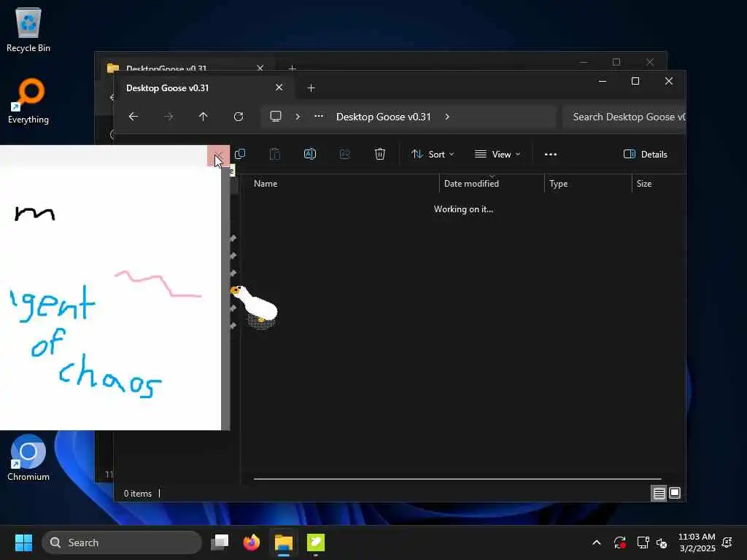Open Task View on taskbar

pyautogui.click(x=220, y=542)
